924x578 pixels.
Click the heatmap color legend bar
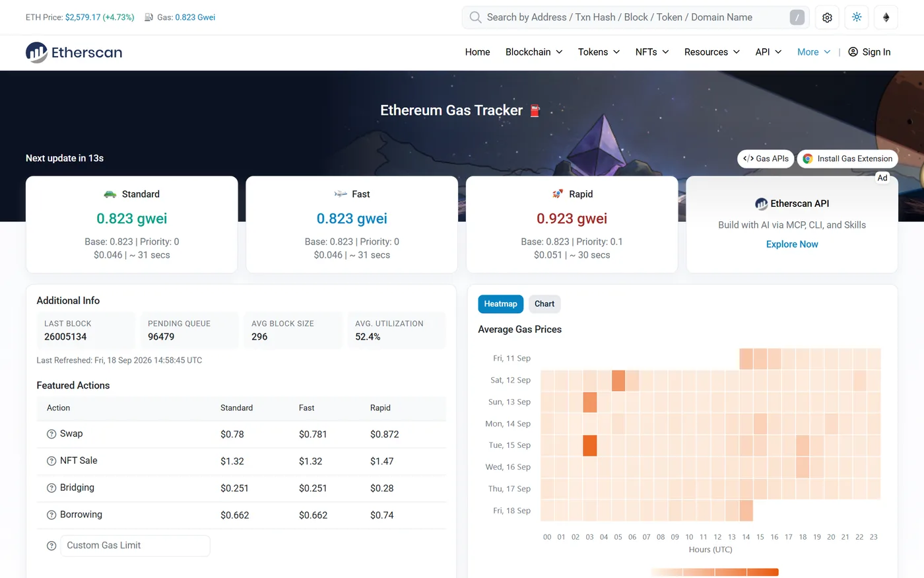(x=715, y=572)
